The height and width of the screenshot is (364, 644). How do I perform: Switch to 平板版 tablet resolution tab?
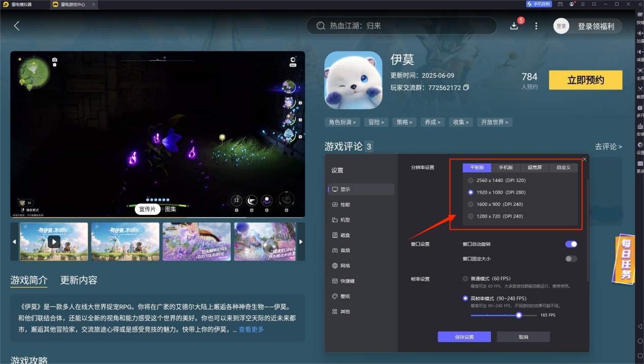coord(477,168)
